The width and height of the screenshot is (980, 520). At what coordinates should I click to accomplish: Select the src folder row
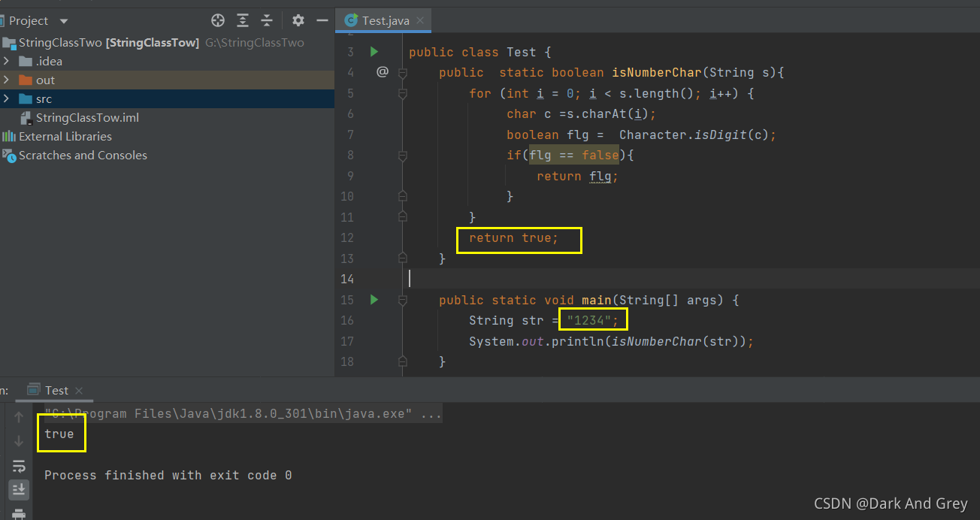click(x=167, y=98)
